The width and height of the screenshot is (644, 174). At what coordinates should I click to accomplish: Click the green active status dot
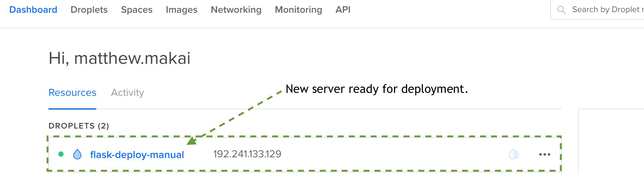[61, 154]
